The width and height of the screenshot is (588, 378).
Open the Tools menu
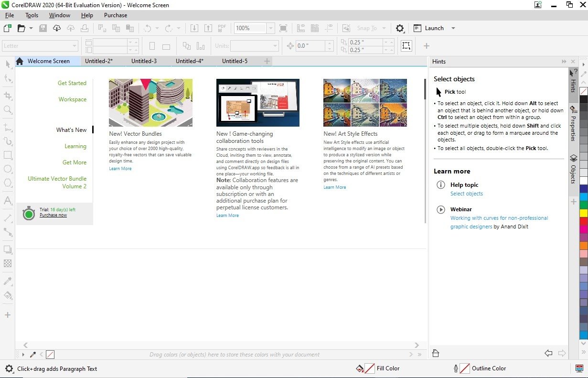click(32, 15)
